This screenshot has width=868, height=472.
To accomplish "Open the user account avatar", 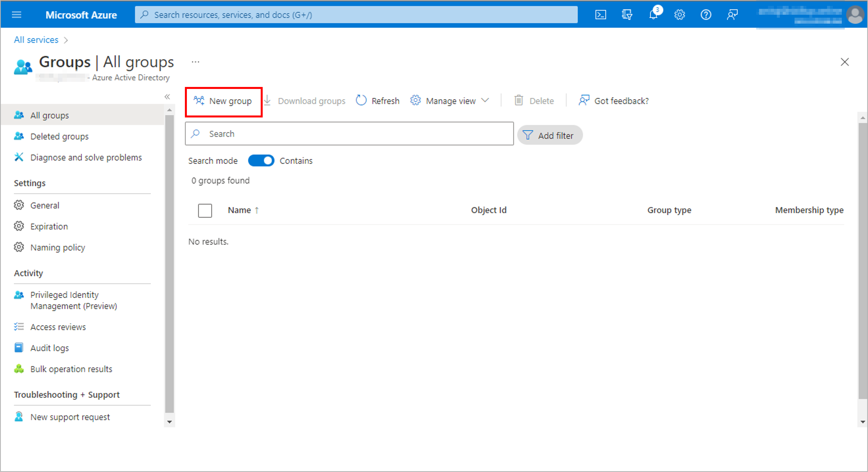I will point(855,15).
